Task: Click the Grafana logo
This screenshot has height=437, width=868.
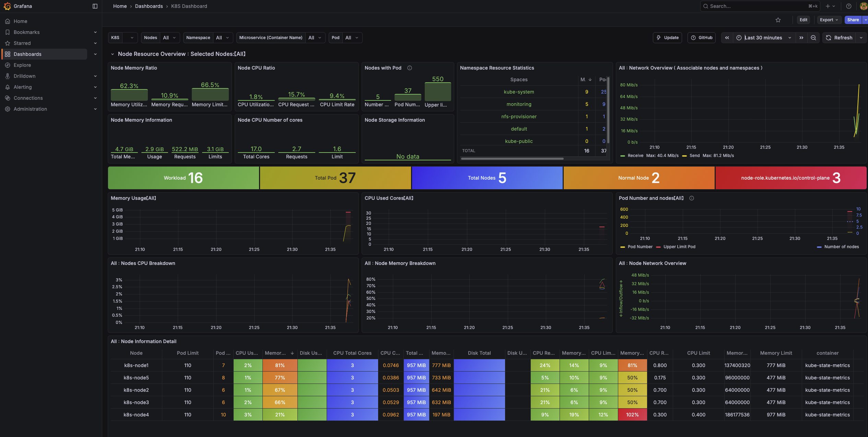Action: tap(7, 6)
